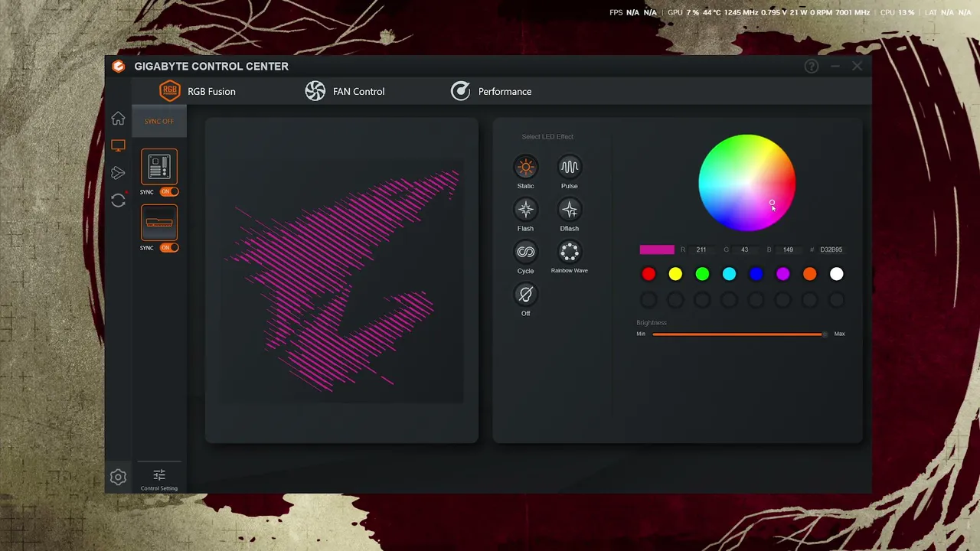The image size is (980, 551).
Task: Click the "Max" brightness label
Action: (x=840, y=334)
